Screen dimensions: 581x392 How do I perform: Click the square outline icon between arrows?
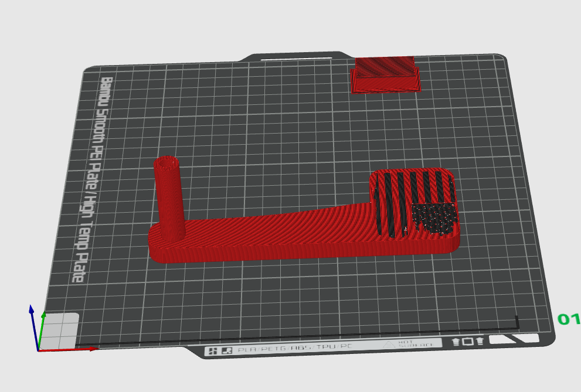pyautogui.click(x=468, y=341)
